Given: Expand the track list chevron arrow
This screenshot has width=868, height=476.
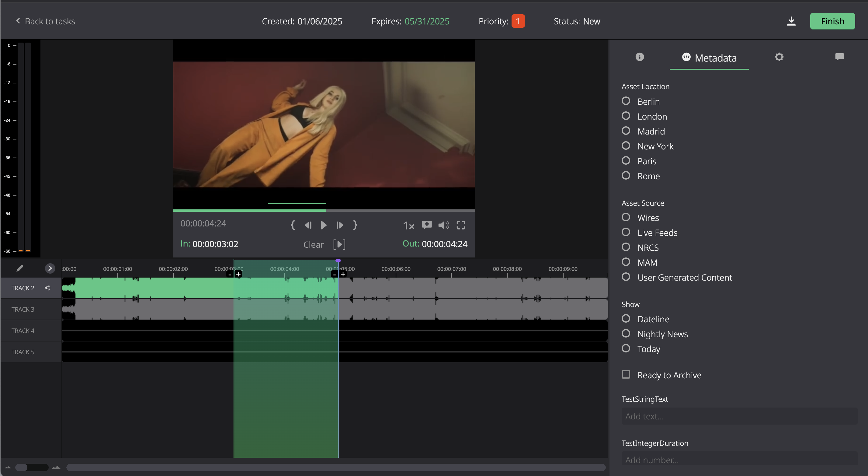Looking at the screenshot, I should click(x=50, y=268).
